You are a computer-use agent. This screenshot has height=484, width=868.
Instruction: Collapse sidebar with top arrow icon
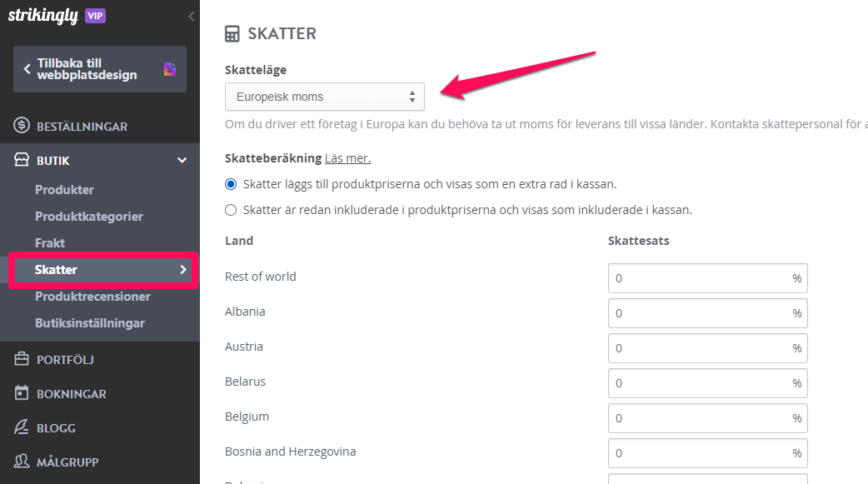pos(191,17)
